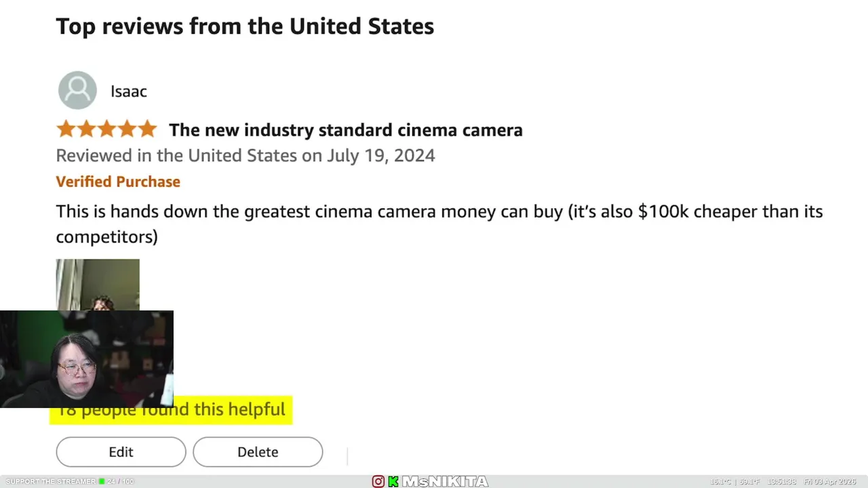This screenshot has height=488, width=868.
Task: Click Isaac's profile avatar icon
Action: 77,90
